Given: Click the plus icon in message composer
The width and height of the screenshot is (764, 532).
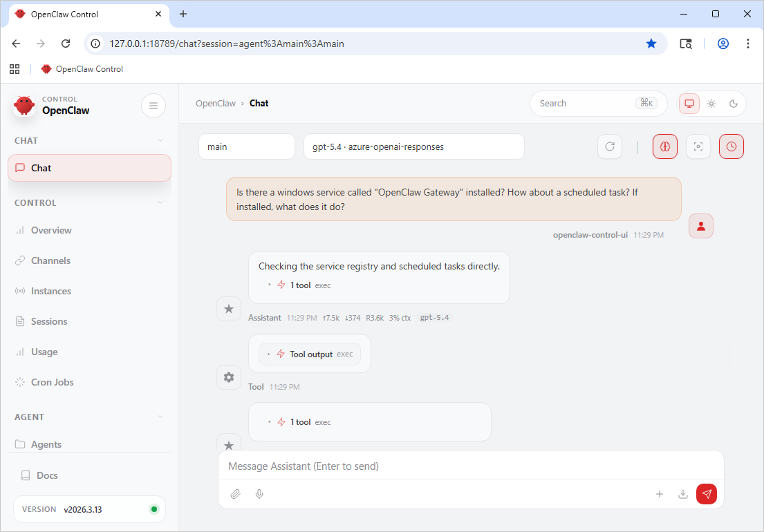Looking at the screenshot, I should tap(660, 494).
